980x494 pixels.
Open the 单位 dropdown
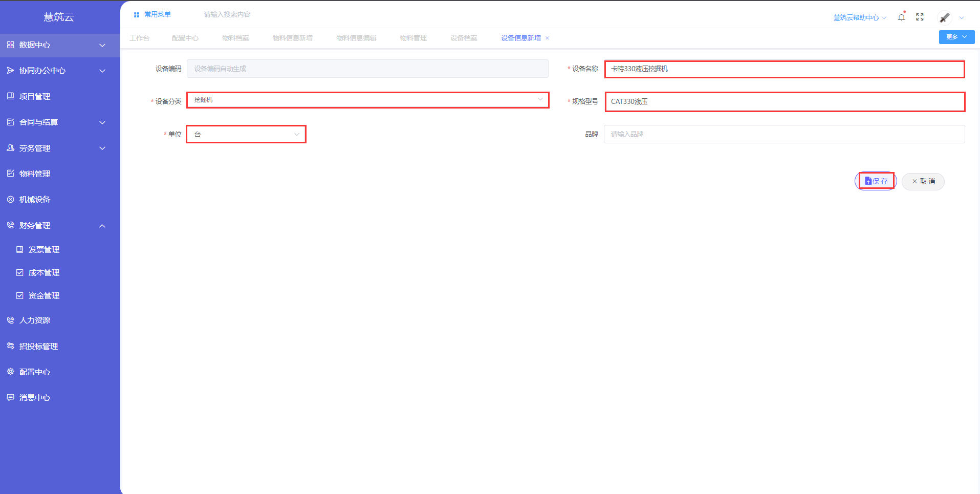246,134
